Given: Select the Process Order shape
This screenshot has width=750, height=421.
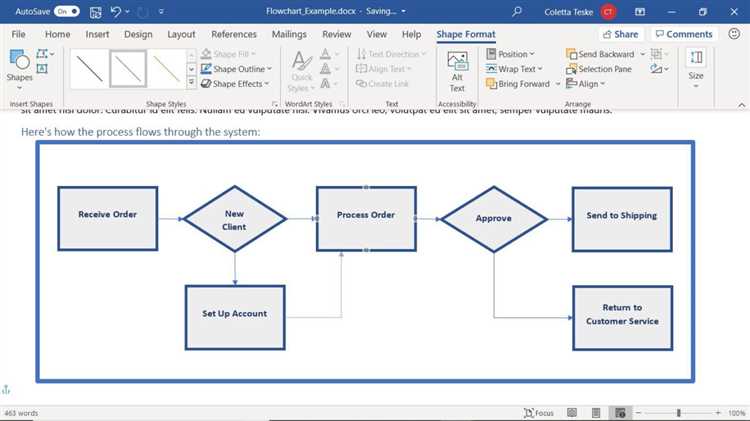Looking at the screenshot, I should pos(366,219).
